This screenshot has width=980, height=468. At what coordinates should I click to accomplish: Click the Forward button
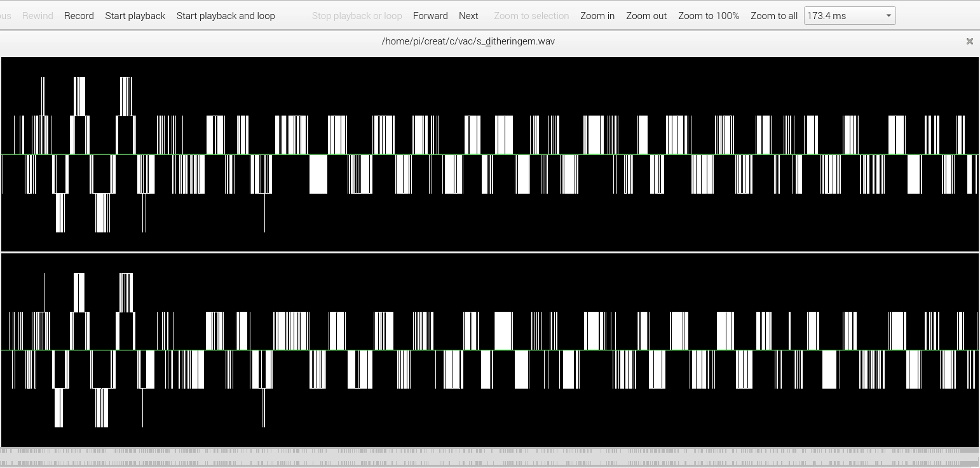click(430, 16)
